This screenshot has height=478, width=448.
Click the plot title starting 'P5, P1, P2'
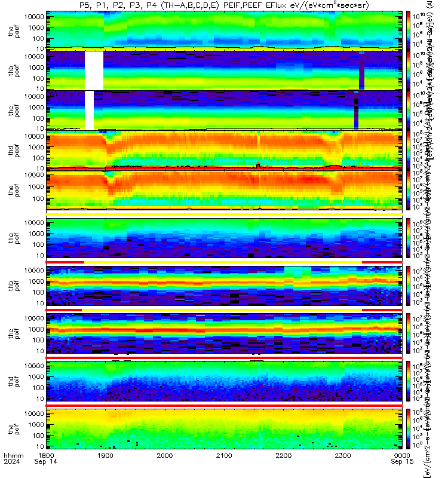(x=224, y=5)
